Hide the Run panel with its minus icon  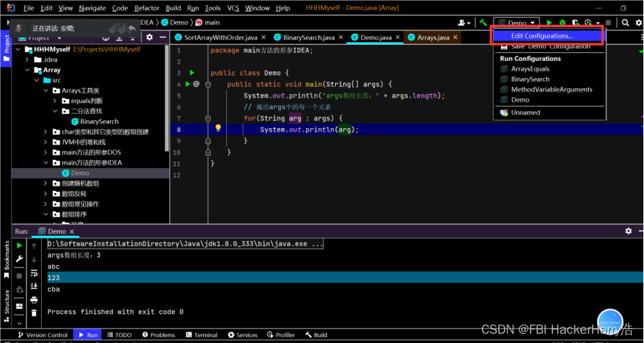tap(639, 231)
